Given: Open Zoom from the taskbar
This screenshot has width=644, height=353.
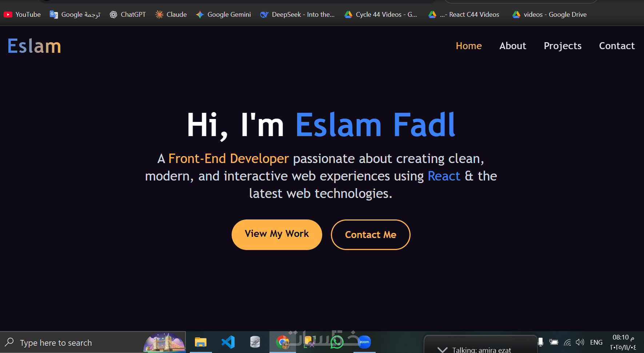Looking at the screenshot, I should pos(364,342).
